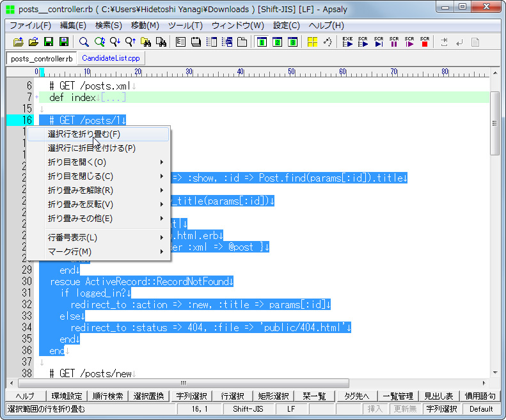Click the tab-arrow indent toolbar icon

pos(445,42)
